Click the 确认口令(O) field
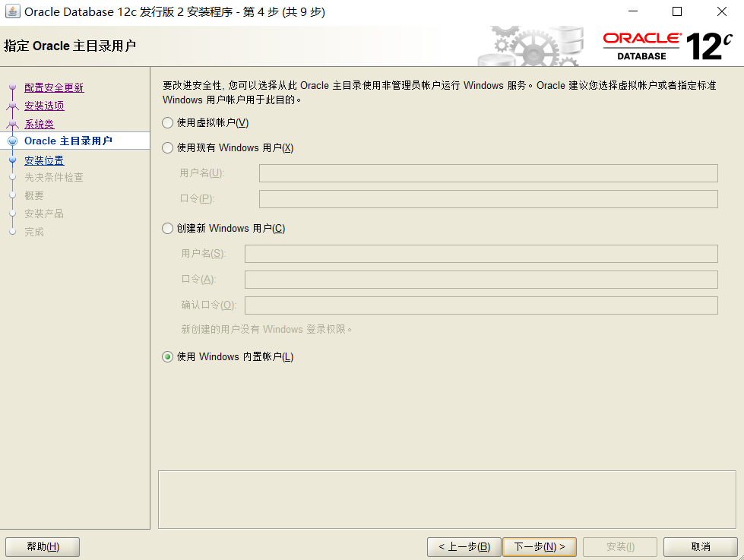 [x=481, y=305]
